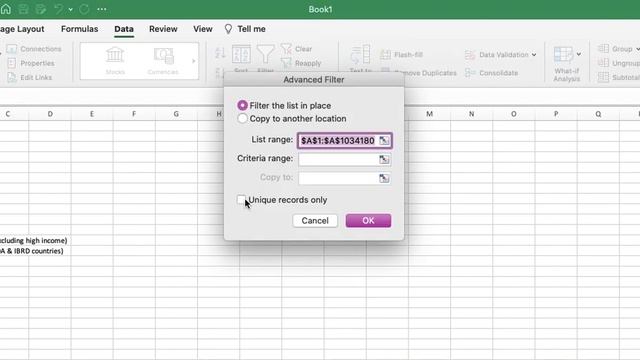640x360 pixels.
Task: Select column E header
Action: (92, 114)
